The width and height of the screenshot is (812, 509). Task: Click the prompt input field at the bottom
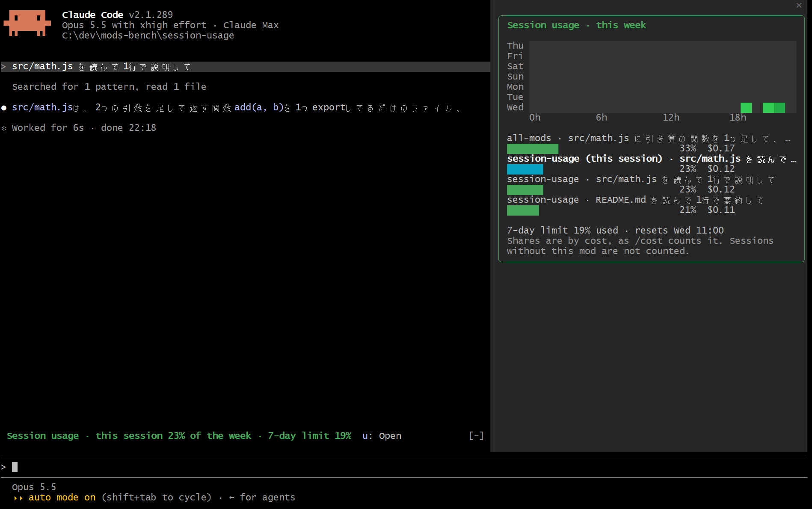[404, 467]
